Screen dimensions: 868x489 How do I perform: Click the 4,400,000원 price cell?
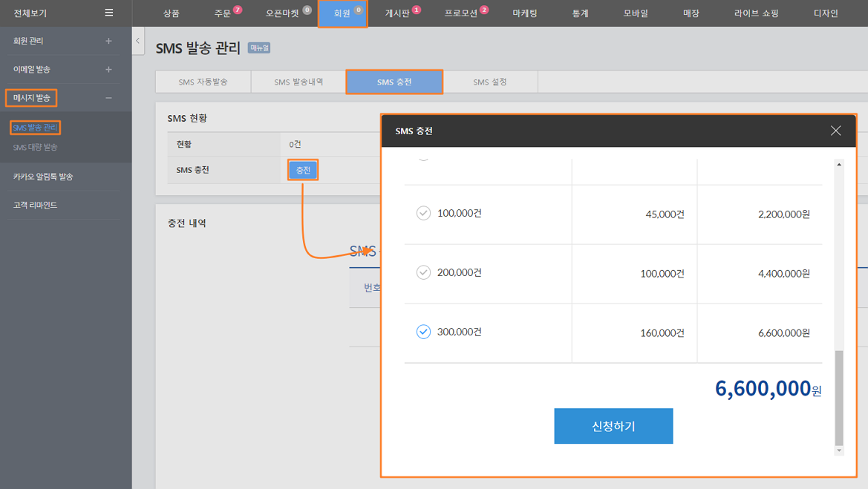(x=784, y=273)
